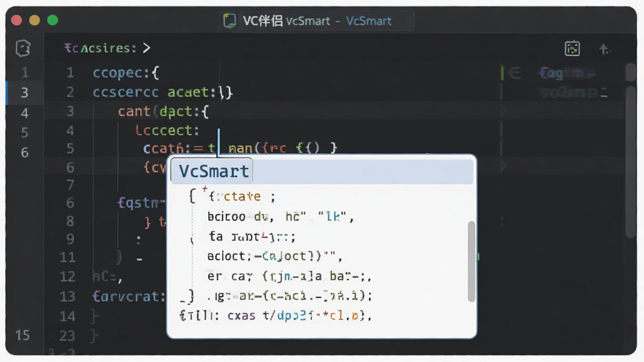Select outer gutter line number 5
The height and width of the screenshot is (362, 644).
click(x=25, y=133)
